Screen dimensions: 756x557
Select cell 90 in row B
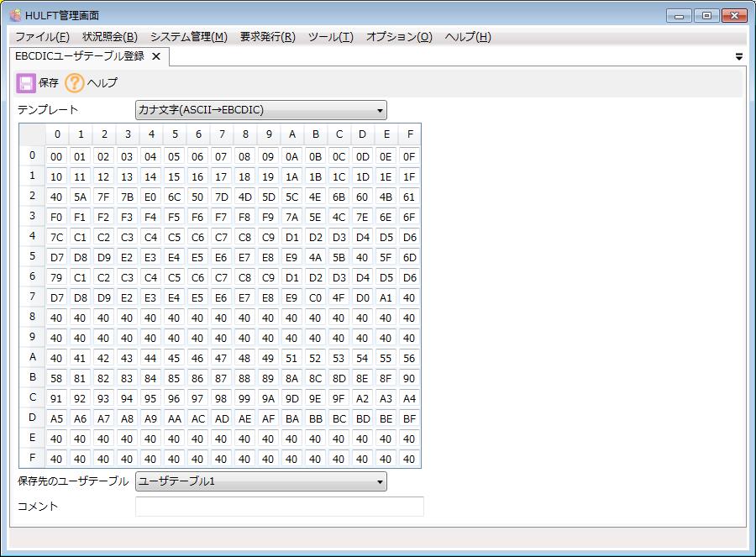pos(409,379)
